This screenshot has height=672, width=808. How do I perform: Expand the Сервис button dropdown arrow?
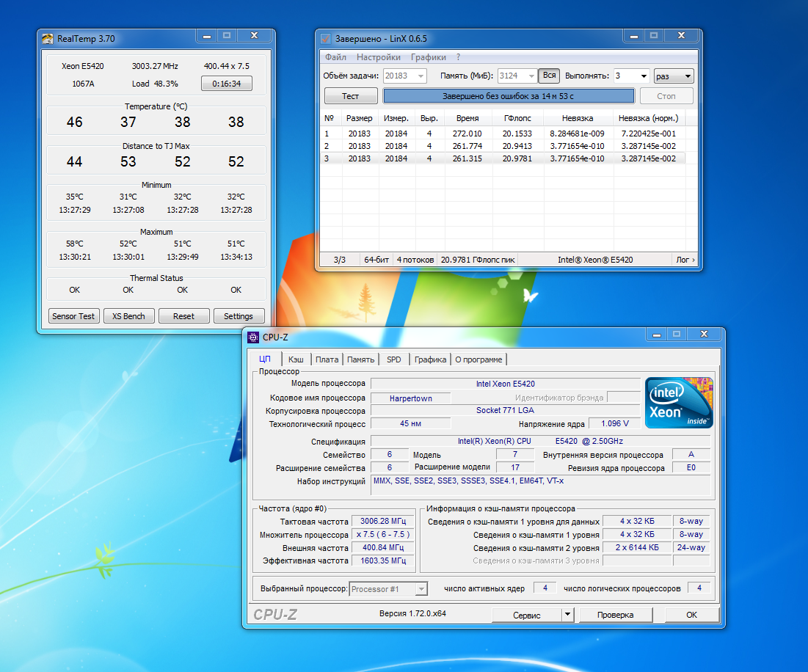click(567, 614)
